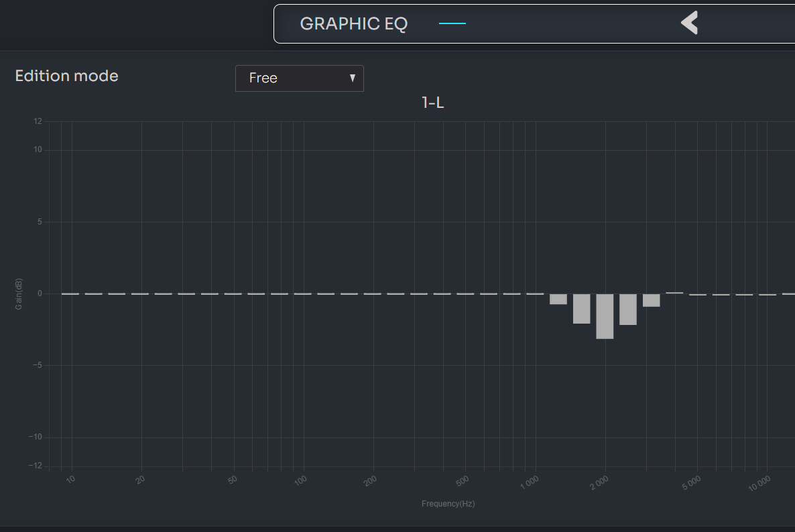Viewport: 795px width, 532px height.
Task: Click the flat band marker at 100 Hz
Action: (303, 293)
